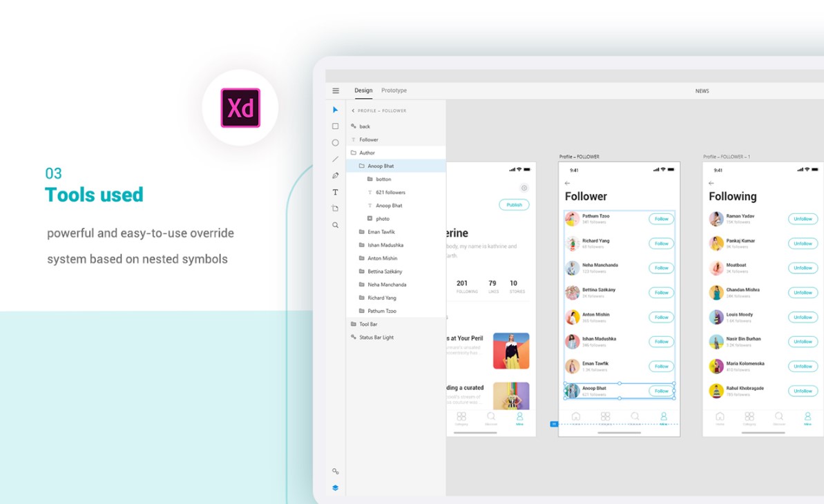Open the Assets panel icon

pyautogui.click(x=335, y=472)
